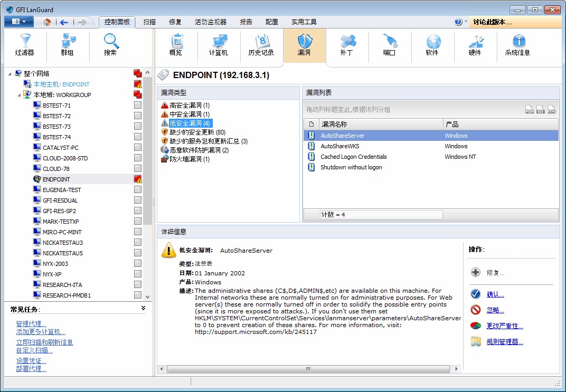Image resolution: width=566 pixels, height=392 pixels.
Task: Switch to the Utilities (实用工具) tab
Action: pos(304,22)
